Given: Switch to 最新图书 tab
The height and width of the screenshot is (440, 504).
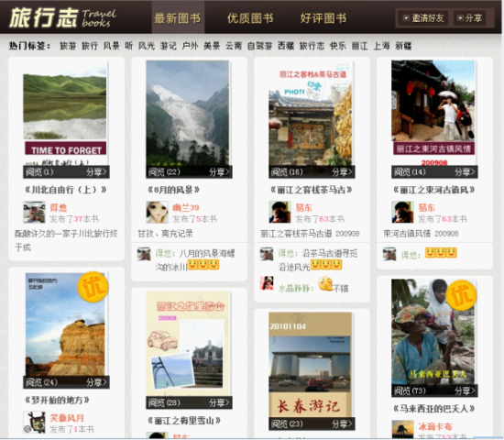Looking at the screenshot, I should [178, 17].
